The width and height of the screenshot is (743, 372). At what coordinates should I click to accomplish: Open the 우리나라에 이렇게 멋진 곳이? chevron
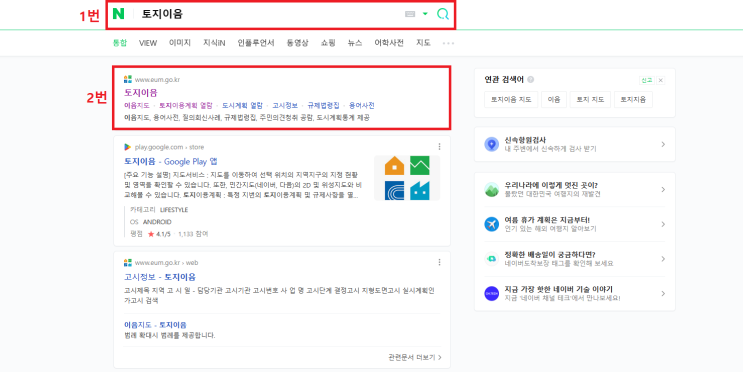(663, 190)
